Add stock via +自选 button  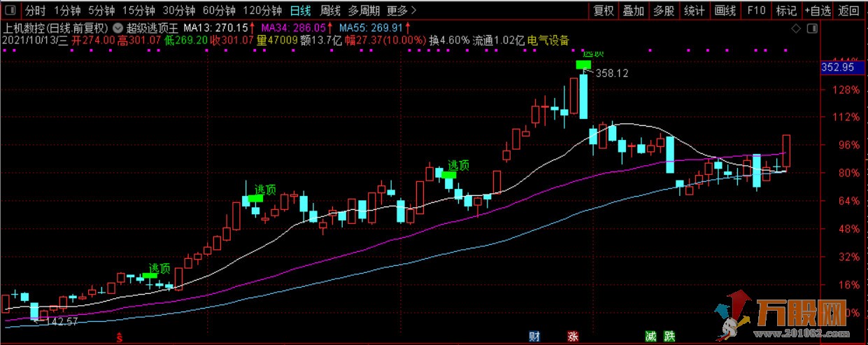(818, 10)
